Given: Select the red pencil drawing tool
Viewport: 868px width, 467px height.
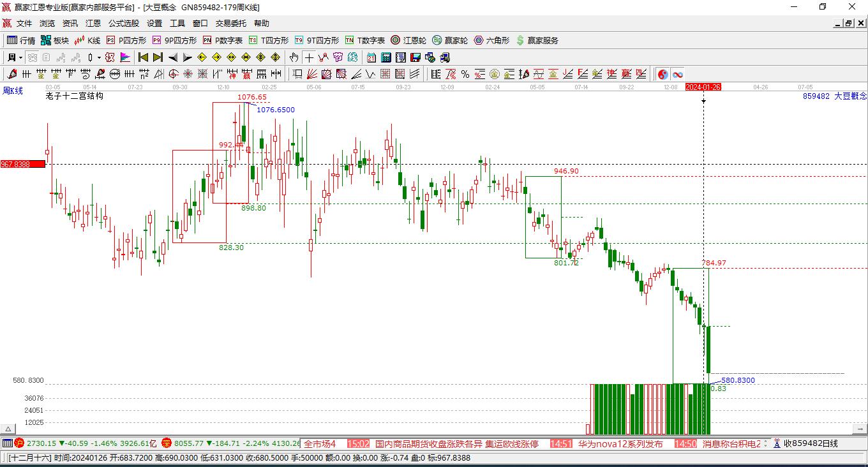Looking at the screenshot, I should tap(12, 74).
